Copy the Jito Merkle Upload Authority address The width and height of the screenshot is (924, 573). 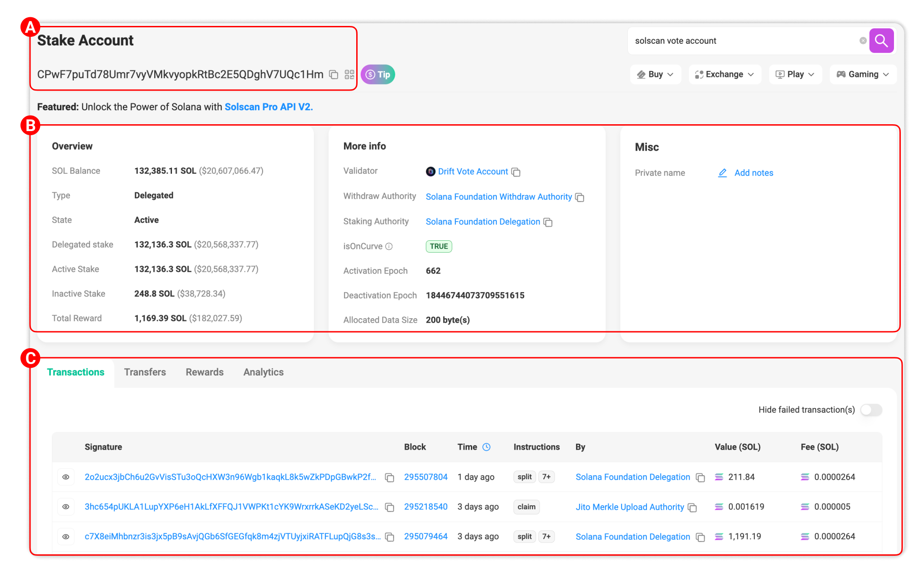[692, 507]
